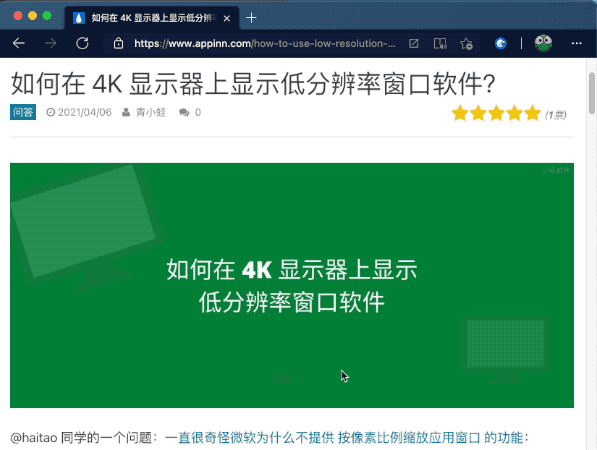Screen dimensions: 597x450
Task: Close the 如何在 4K 显示器 tab
Action: point(227,18)
